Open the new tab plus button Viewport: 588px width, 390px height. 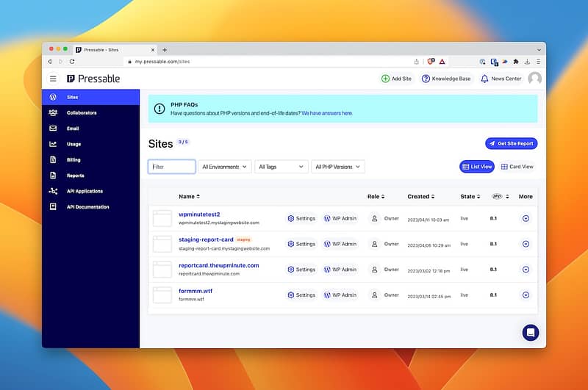pos(165,49)
